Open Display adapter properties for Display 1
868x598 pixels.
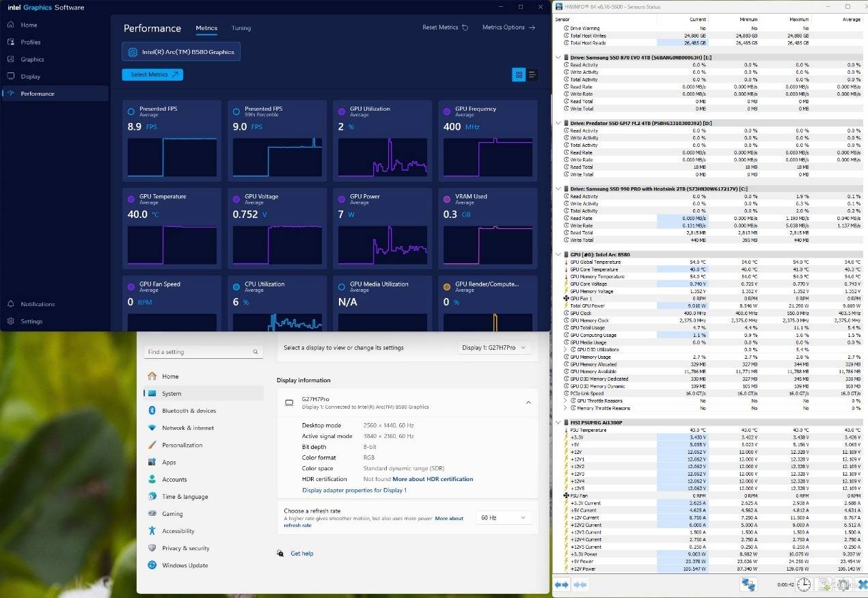pyautogui.click(x=354, y=490)
